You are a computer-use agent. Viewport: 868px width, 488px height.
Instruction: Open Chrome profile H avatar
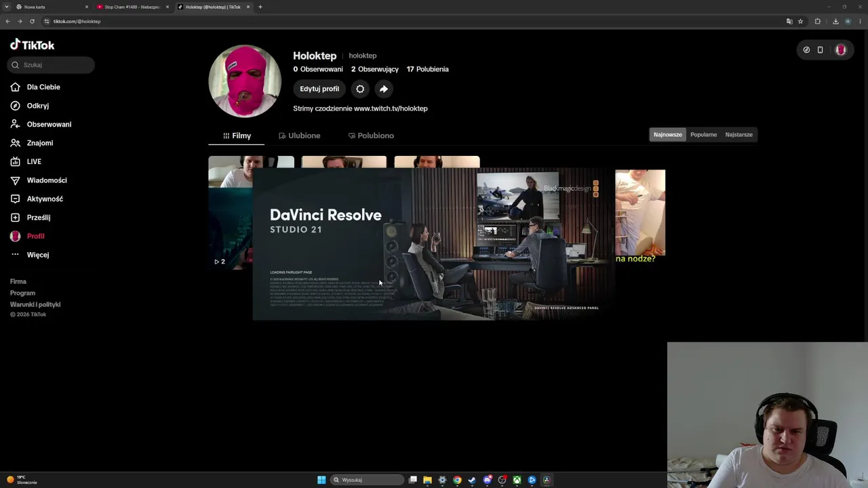pyautogui.click(x=848, y=21)
